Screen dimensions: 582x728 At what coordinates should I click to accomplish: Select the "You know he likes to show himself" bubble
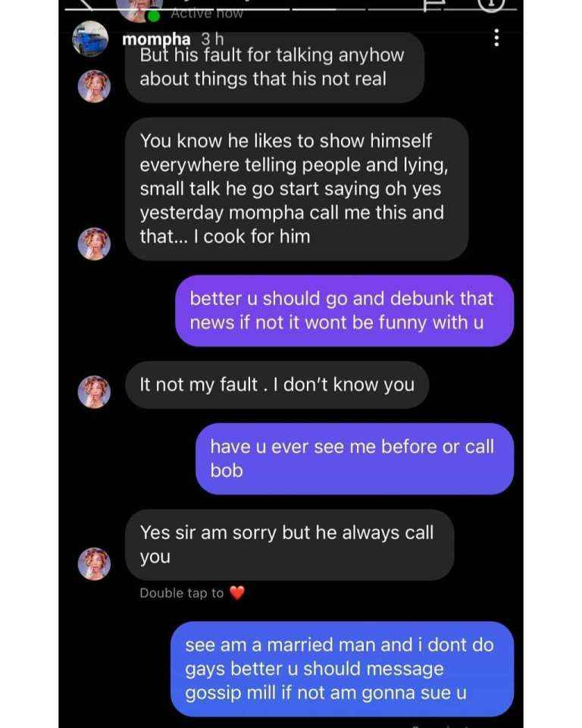(x=296, y=189)
